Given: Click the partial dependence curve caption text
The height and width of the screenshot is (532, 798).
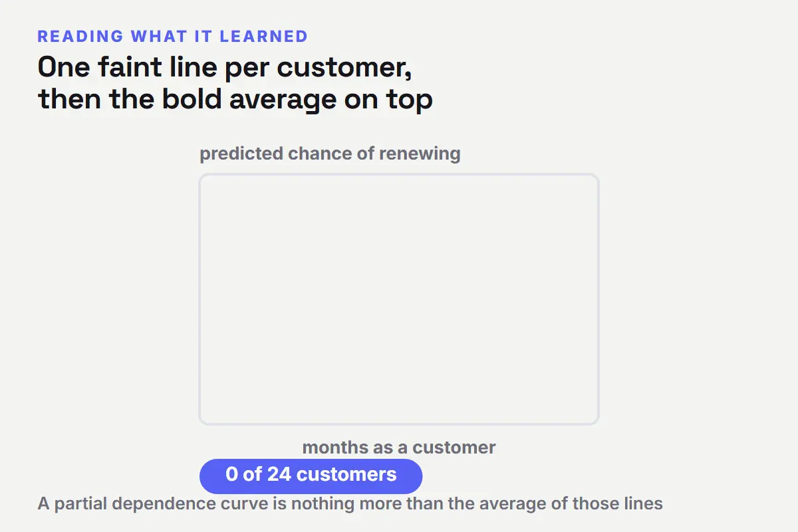Looking at the screenshot, I should (350, 503).
